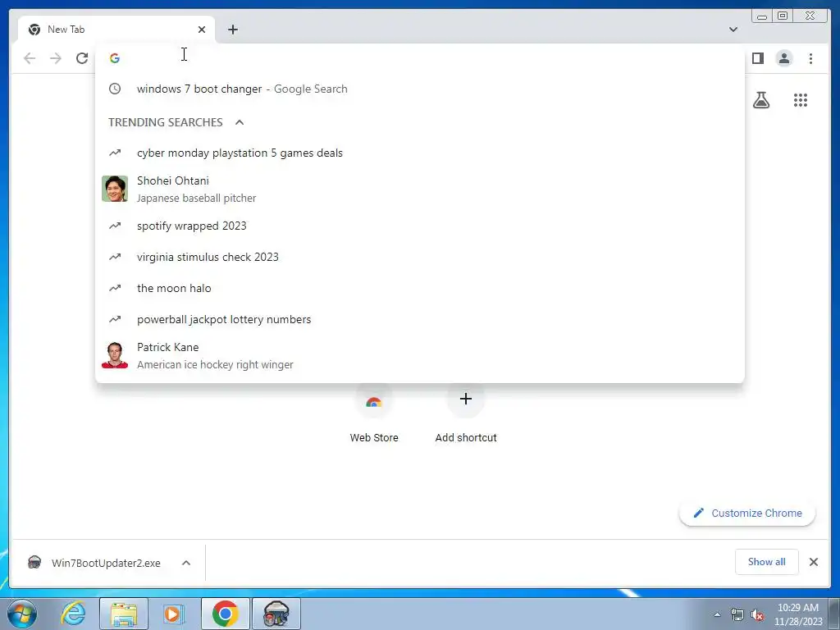
Task: Open the profile avatar icon
Action: click(783, 58)
